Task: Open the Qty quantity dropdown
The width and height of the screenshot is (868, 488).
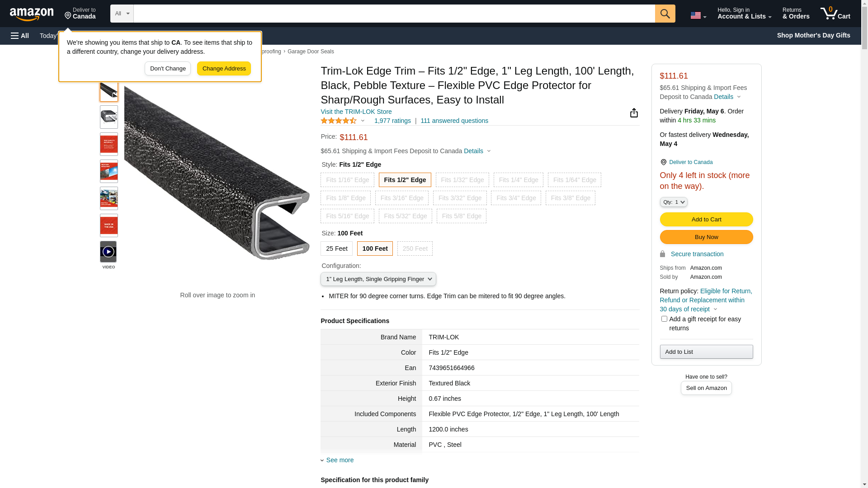Action: (673, 202)
